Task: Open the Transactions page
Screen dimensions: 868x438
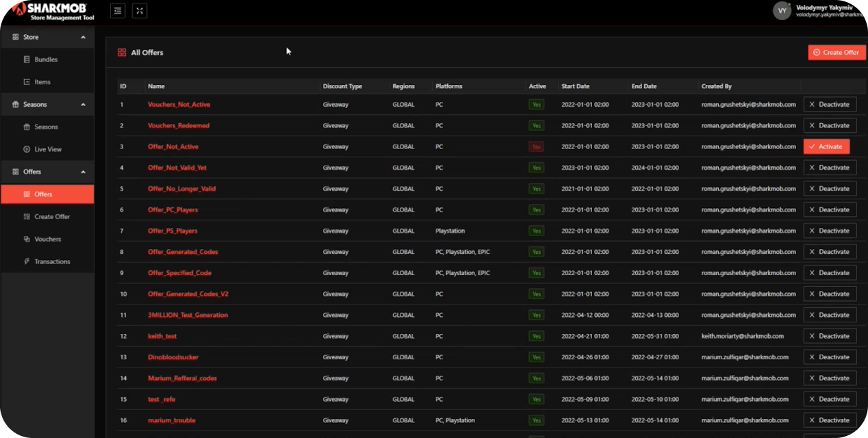Action: pyautogui.click(x=52, y=261)
